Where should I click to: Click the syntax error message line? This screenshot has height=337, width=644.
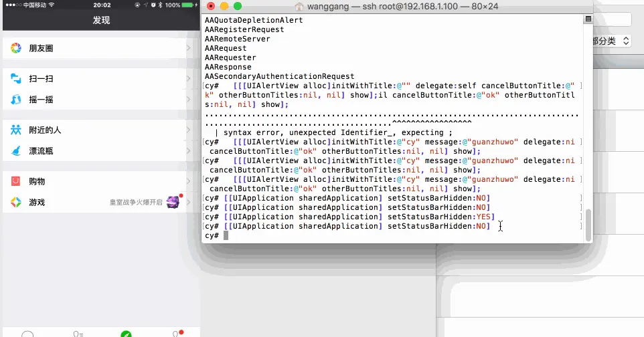pyautogui.click(x=333, y=132)
